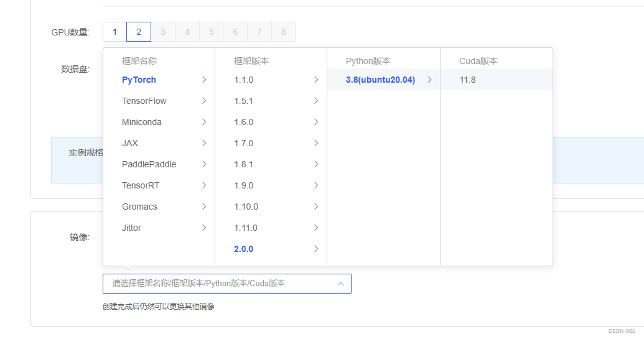Expand Jittor submenu arrow
The height and width of the screenshot is (339, 644).
[x=204, y=228]
